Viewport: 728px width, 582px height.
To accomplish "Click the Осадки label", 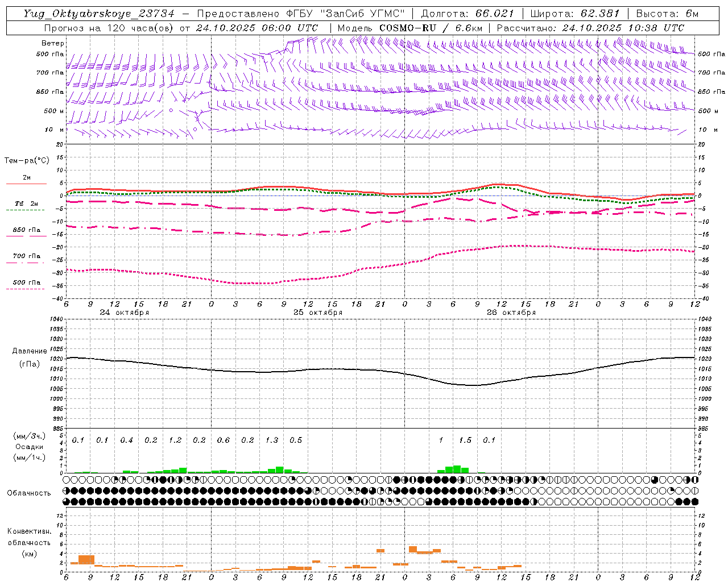I will pyautogui.click(x=30, y=447).
